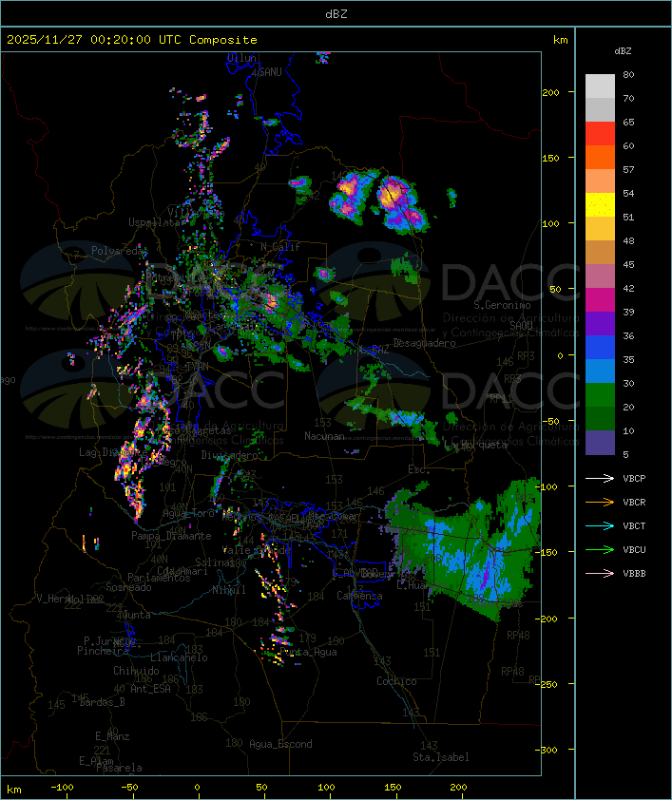Pick the light blue 30-35 dBZ swatch
This screenshot has height=800, width=672.
(600, 371)
